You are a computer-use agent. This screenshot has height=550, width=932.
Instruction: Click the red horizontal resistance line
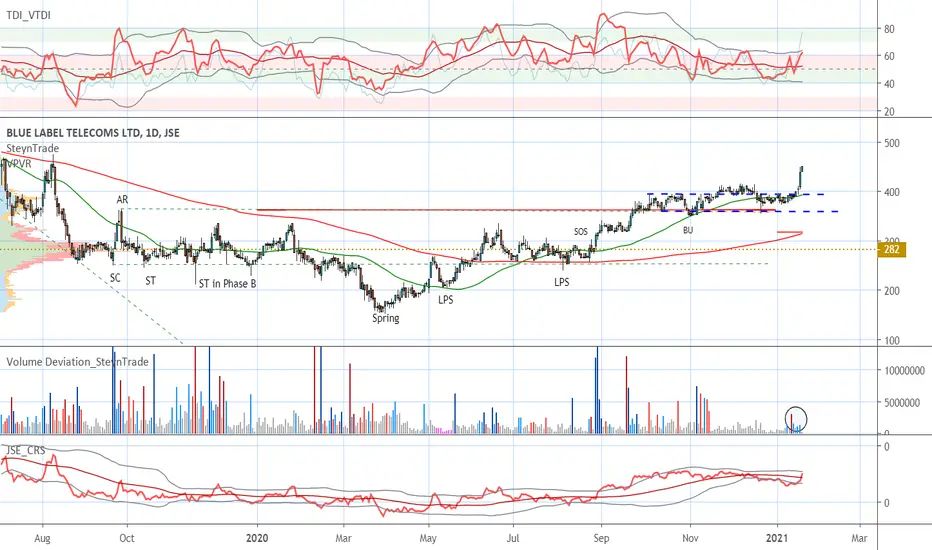(516, 210)
